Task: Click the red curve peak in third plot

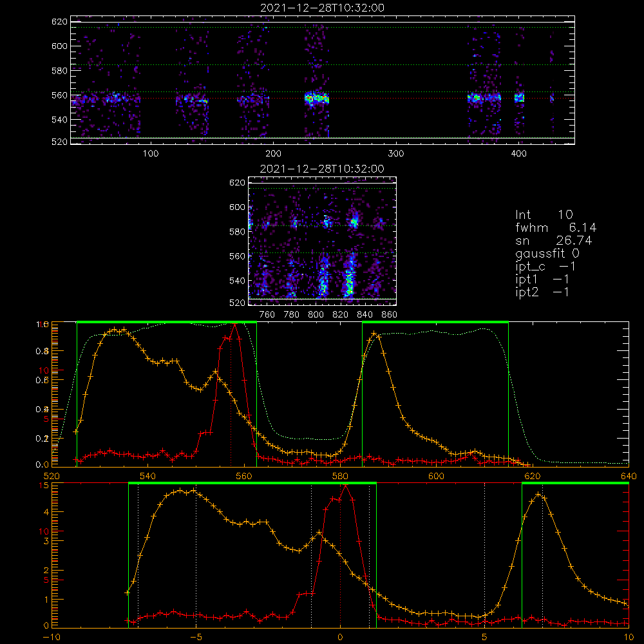Action: (234, 325)
